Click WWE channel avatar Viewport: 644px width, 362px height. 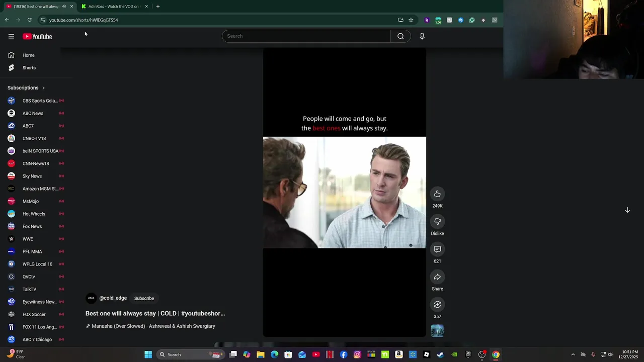pos(11,239)
